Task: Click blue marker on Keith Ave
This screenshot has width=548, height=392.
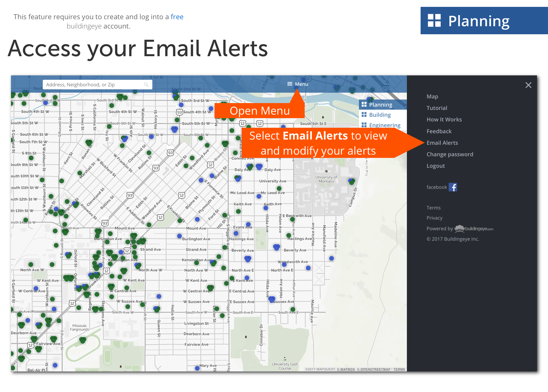Action: point(266,208)
